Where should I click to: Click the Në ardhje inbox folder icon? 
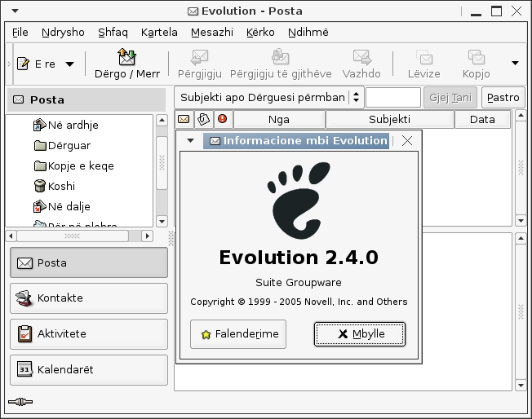pyautogui.click(x=40, y=125)
